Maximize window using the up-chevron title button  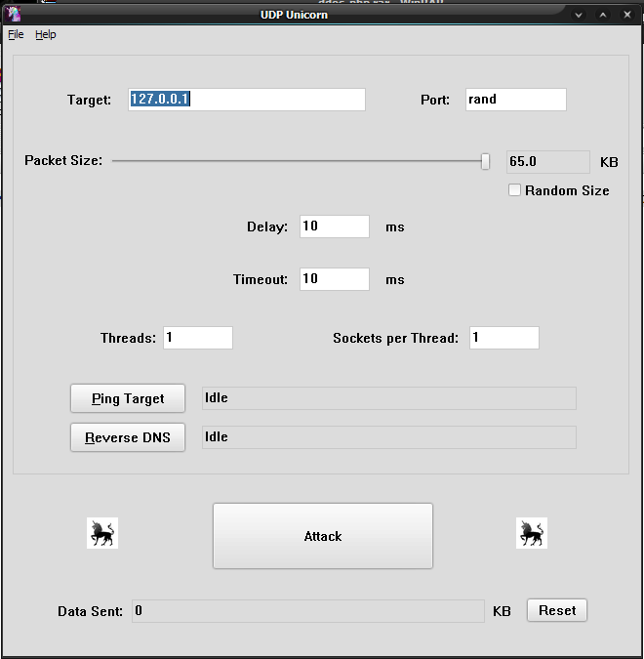[x=602, y=16]
